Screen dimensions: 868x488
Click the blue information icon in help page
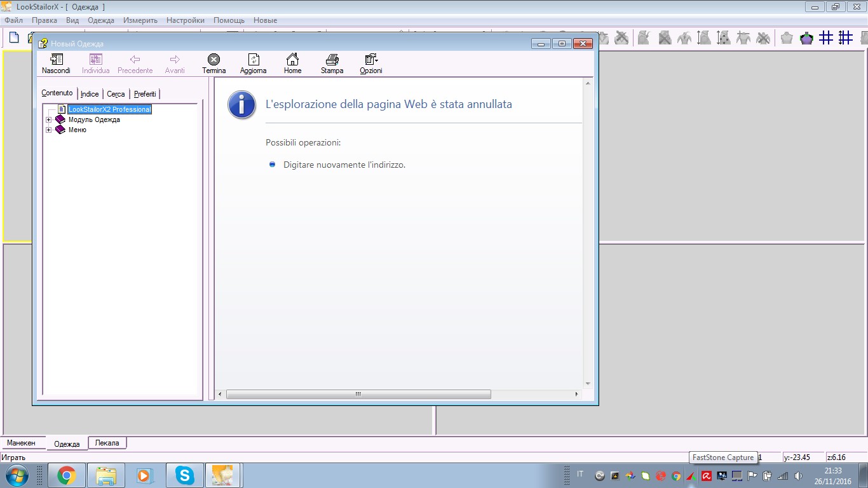(241, 104)
